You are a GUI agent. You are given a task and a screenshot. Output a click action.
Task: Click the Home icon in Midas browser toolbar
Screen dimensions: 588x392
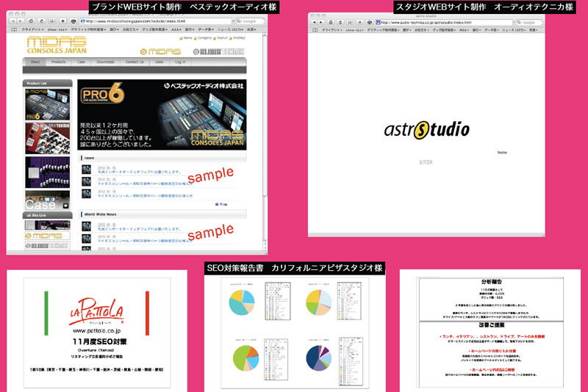[32, 21]
